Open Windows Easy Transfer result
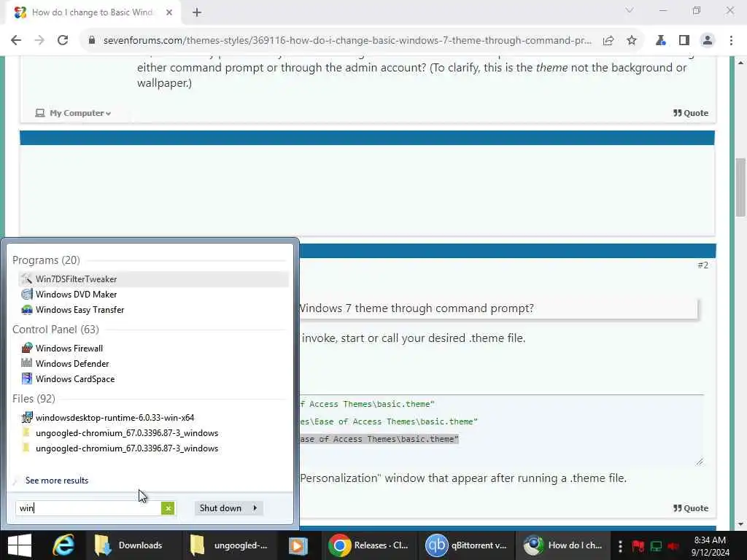 click(153, 309)
